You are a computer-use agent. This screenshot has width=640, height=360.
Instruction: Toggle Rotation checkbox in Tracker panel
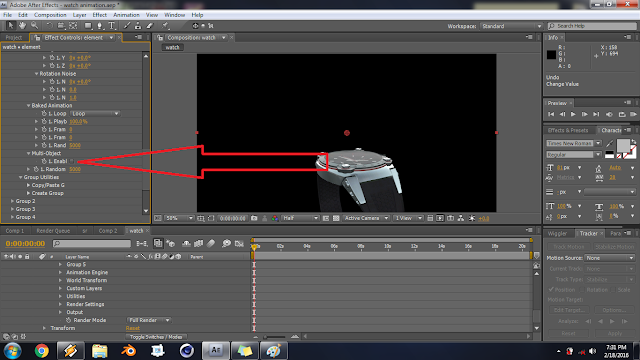click(582, 289)
